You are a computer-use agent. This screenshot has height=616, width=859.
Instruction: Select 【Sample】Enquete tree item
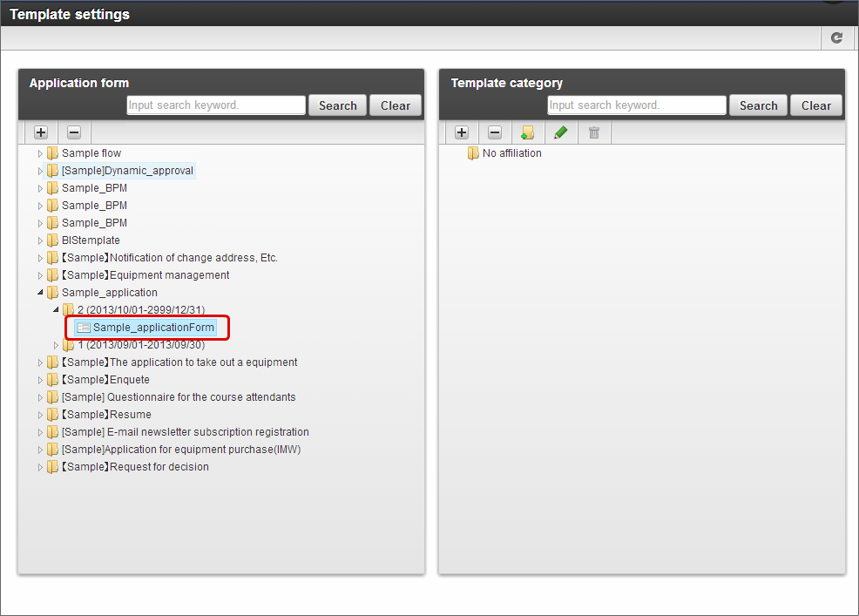tap(105, 380)
